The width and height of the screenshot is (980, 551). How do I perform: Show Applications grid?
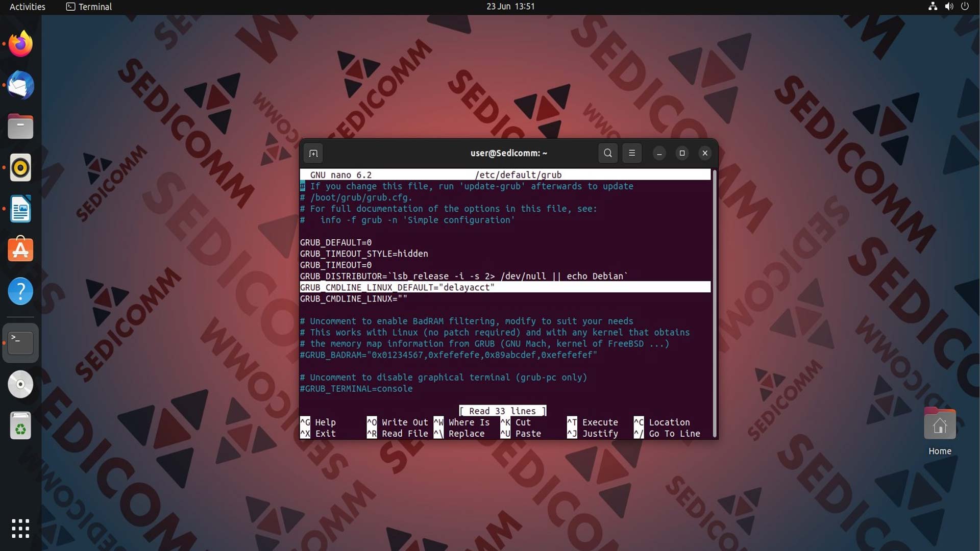click(x=20, y=529)
